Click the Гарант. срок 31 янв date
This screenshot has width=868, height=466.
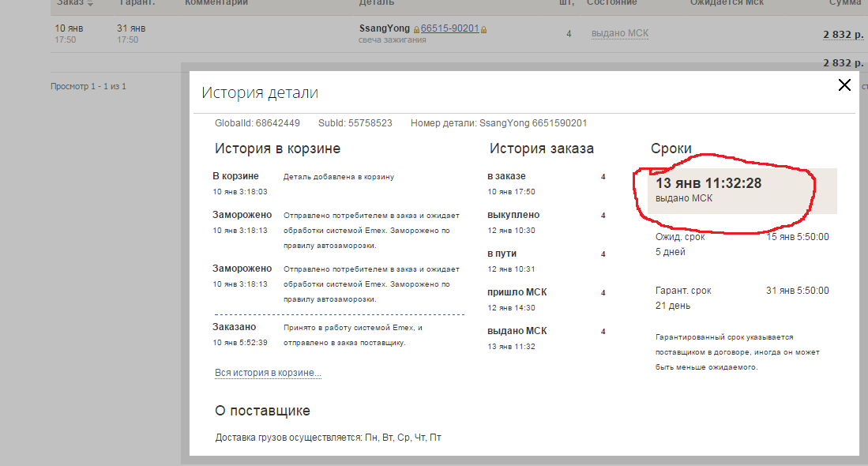(797, 291)
